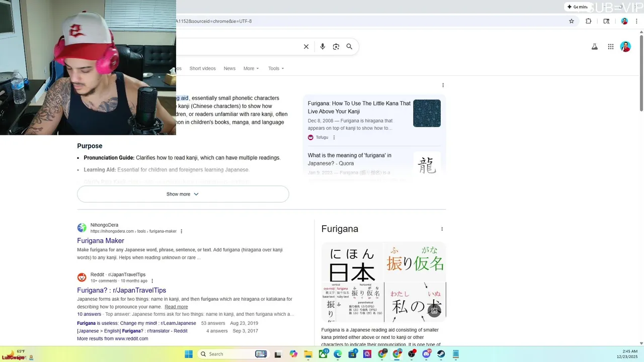Start a voice search with the microphone

323,47
